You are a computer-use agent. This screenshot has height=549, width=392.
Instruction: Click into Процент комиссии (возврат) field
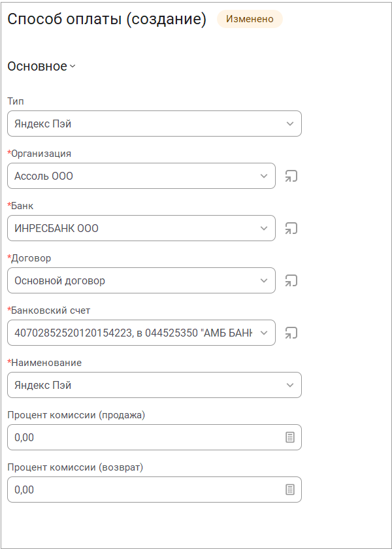click(x=154, y=490)
